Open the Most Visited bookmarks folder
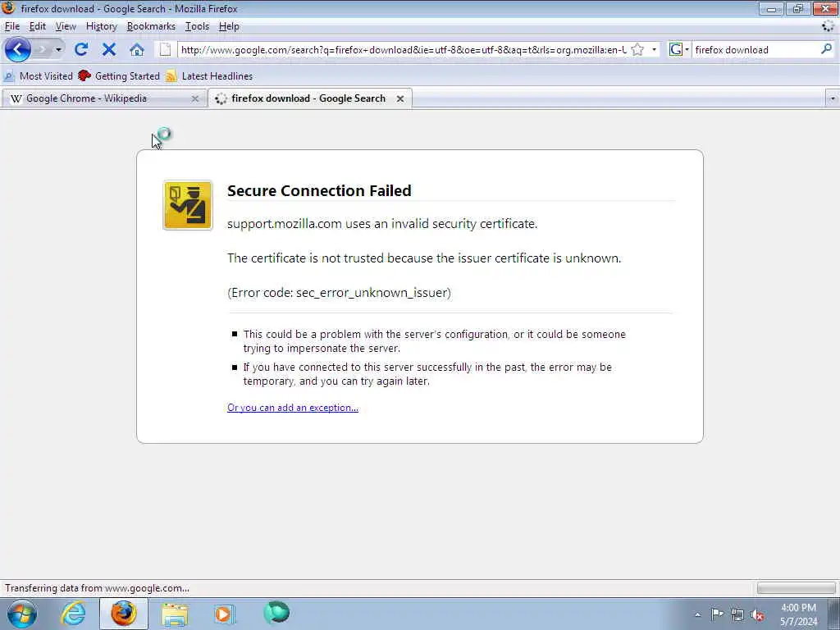The image size is (840, 630). (x=38, y=76)
